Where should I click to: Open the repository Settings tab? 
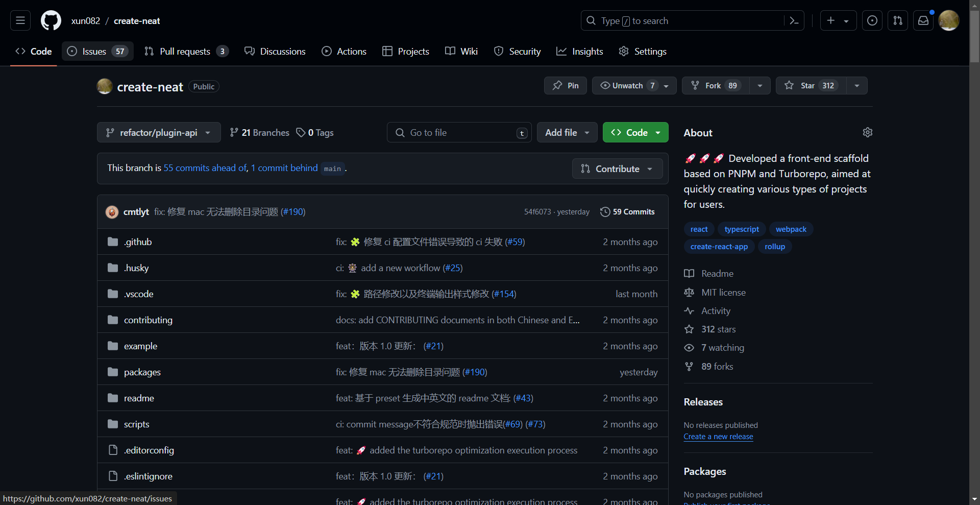643,51
